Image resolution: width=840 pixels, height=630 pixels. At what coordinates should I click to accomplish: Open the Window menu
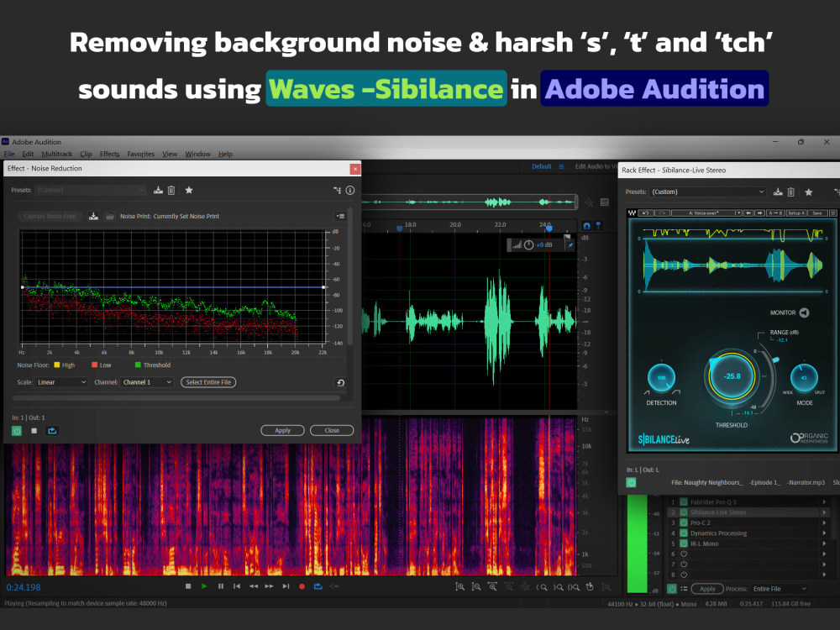coord(197,155)
